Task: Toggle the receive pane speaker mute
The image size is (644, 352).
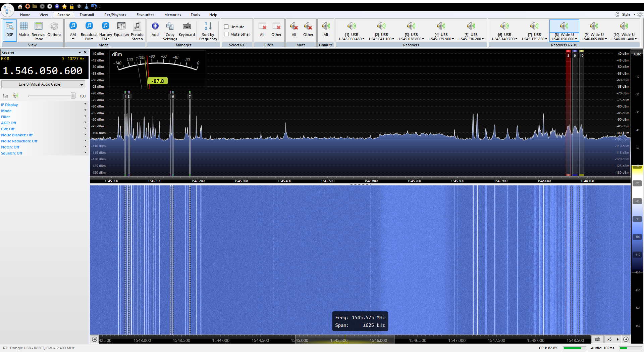Action: pos(15,96)
